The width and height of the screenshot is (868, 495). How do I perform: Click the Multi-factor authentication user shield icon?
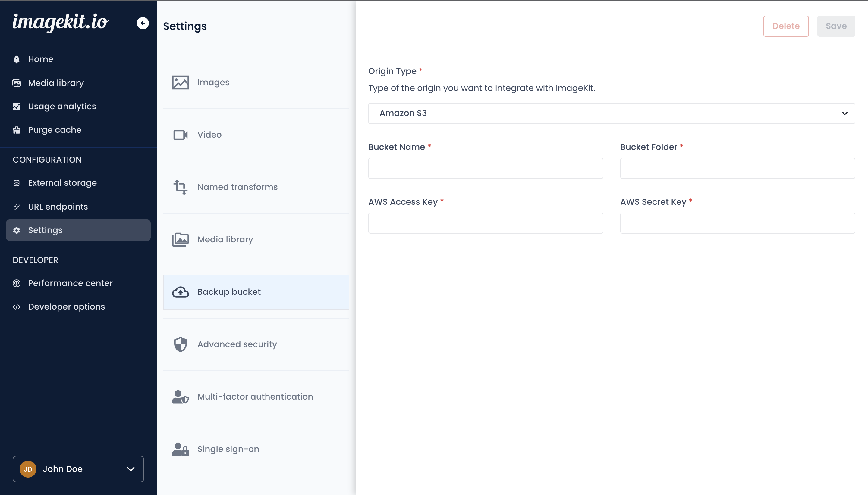(x=180, y=397)
